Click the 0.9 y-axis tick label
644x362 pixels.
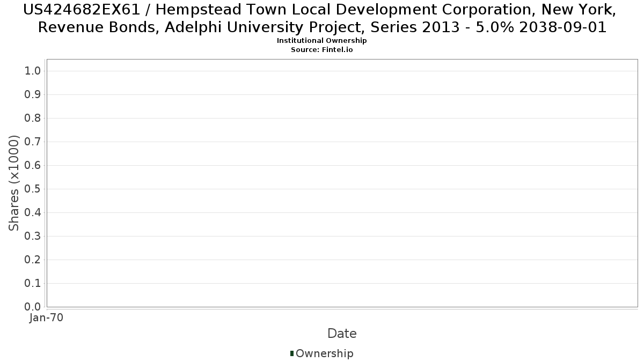point(33,95)
